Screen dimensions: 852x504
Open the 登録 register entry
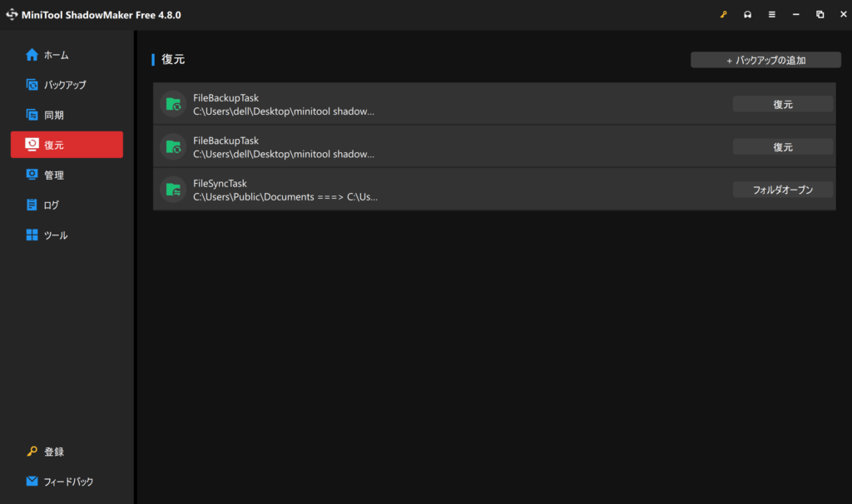tap(53, 452)
